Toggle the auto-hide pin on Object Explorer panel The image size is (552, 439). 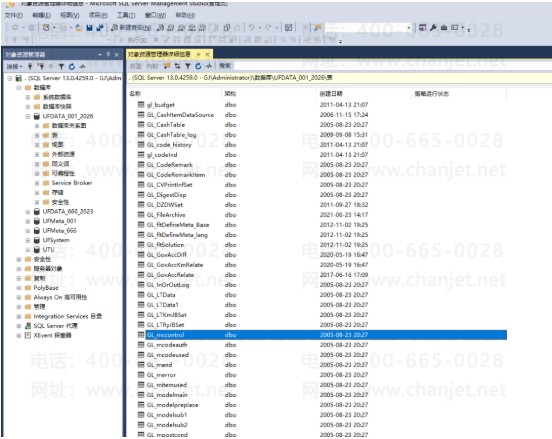pos(108,55)
